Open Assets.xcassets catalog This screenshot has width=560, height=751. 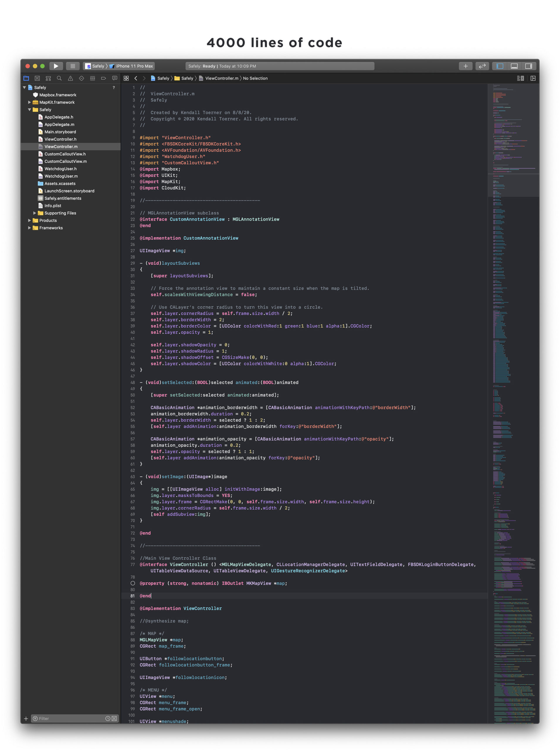point(60,184)
